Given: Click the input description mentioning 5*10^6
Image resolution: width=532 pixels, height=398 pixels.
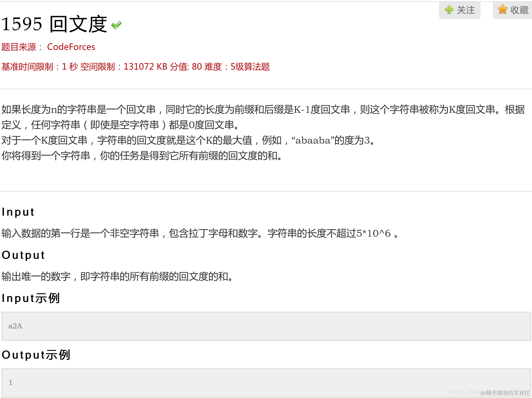Looking at the screenshot, I should [x=200, y=234].
